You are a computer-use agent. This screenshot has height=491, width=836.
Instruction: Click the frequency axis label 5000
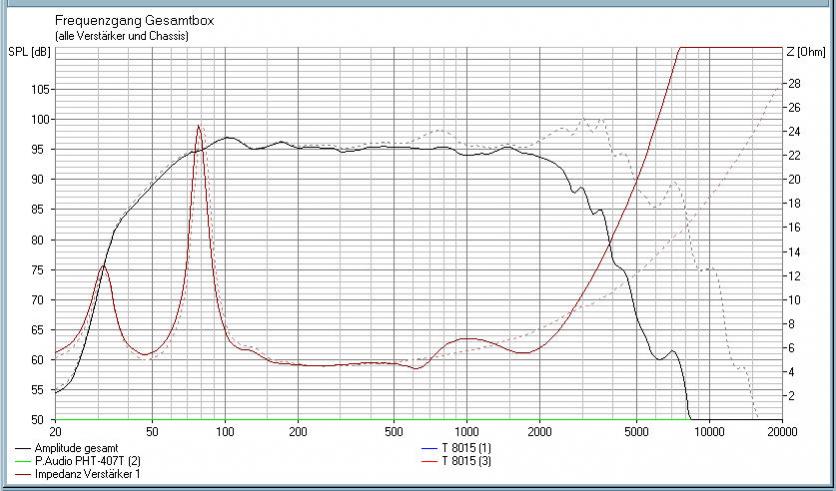636,432
